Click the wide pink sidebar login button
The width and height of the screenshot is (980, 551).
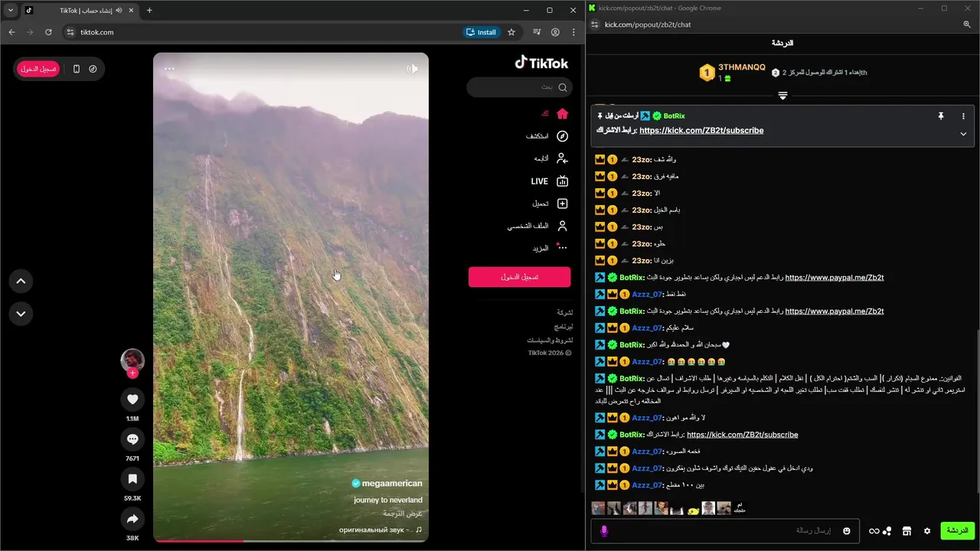click(x=519, y=277)
